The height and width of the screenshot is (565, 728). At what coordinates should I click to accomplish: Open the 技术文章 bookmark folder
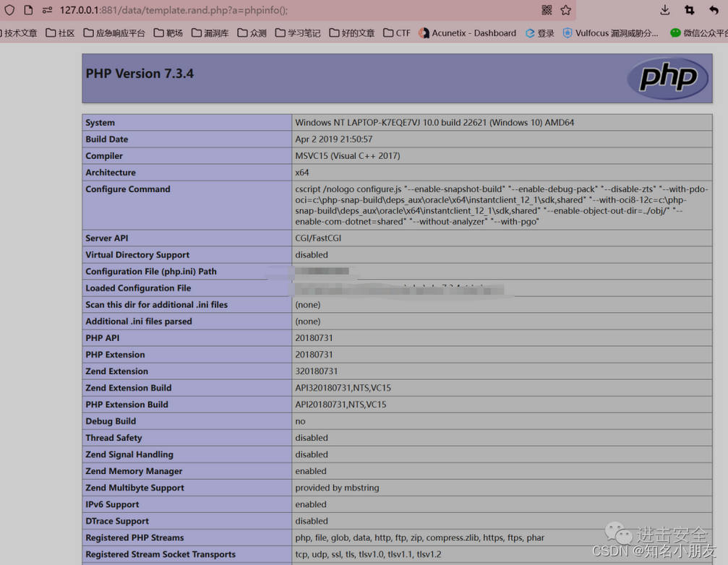point(19,33)
